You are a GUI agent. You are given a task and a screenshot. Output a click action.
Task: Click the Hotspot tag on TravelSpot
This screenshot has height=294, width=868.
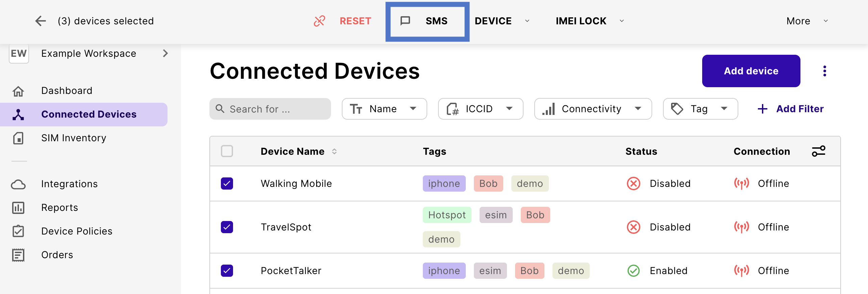coord(447,215)
